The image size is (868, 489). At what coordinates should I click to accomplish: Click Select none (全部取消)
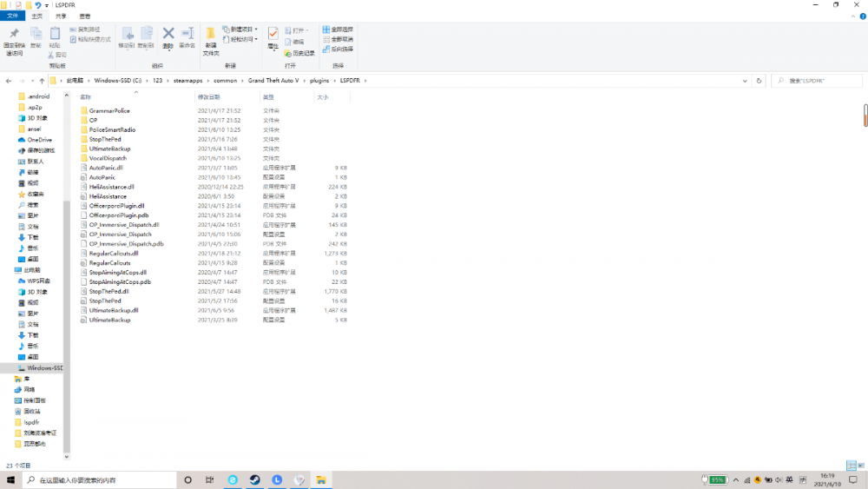[x=338, y=39]
